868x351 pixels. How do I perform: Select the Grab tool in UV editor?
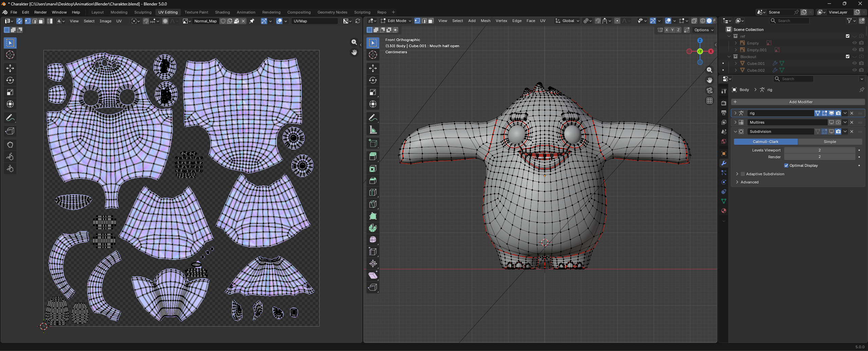10,145
